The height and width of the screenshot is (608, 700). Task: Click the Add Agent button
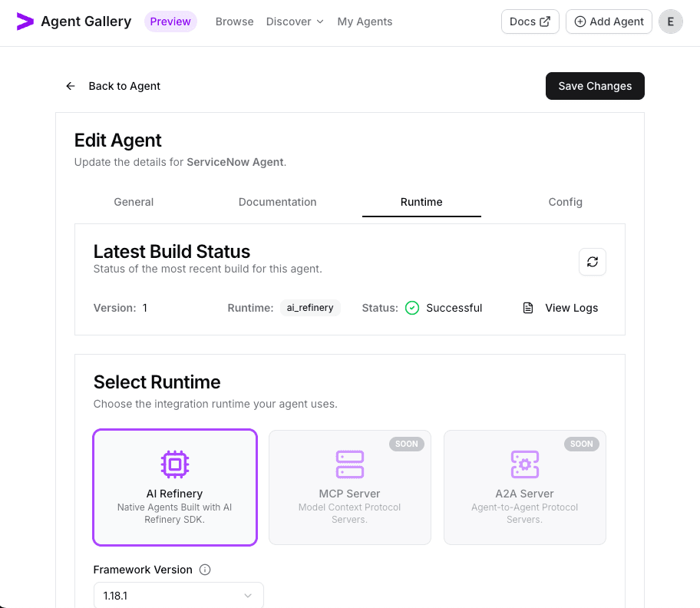pos(609,21)
